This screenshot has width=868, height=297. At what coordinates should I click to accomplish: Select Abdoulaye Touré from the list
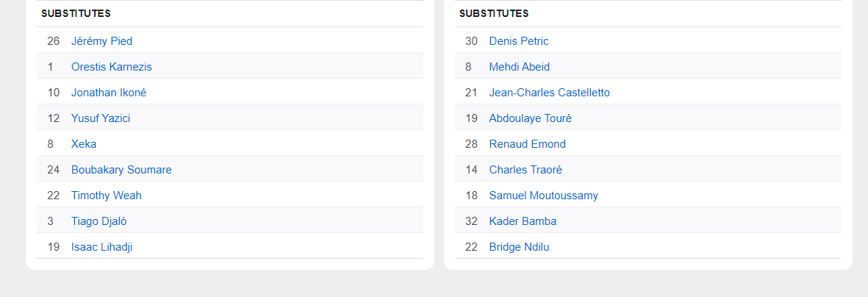coord(530,118)
